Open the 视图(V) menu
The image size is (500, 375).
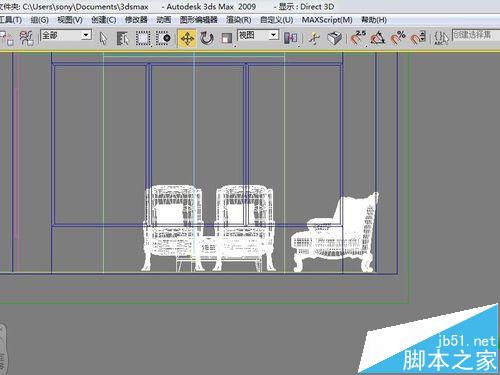pyautogui.click(x=70, y=20)
